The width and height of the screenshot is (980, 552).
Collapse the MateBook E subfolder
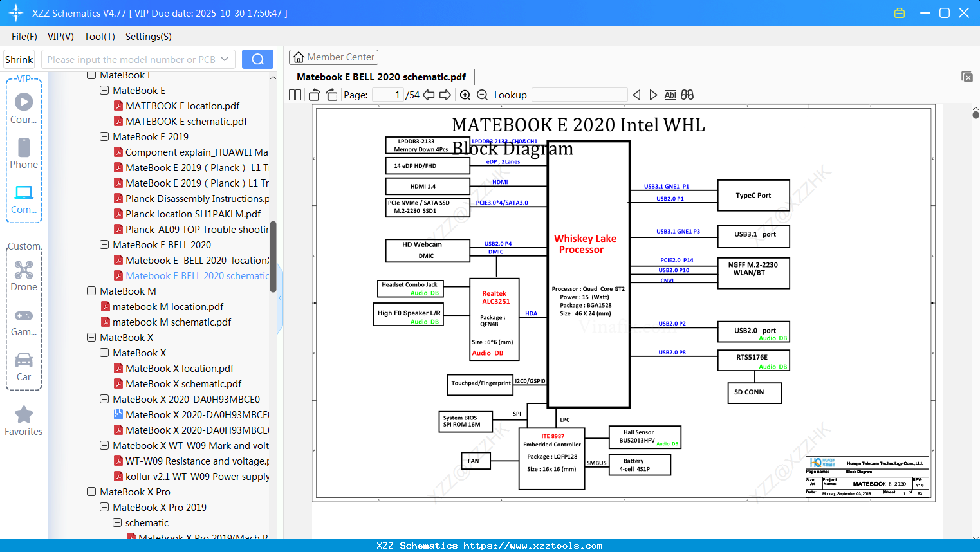(x=104, y=91)
